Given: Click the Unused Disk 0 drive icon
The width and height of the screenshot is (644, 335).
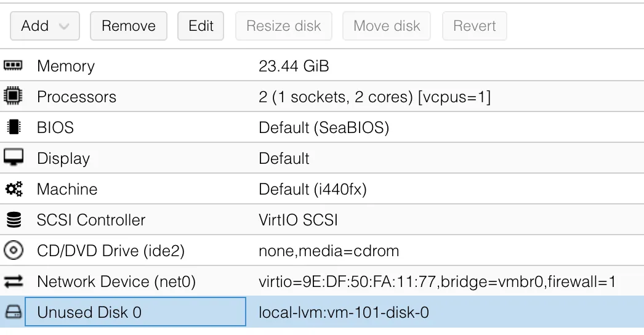Looking at the screenshot, I should coord(14,312).
